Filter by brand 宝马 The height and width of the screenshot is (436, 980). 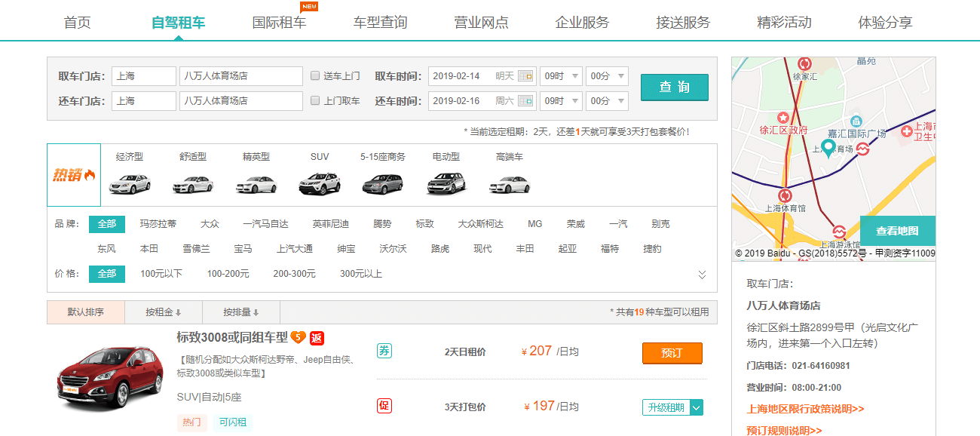pyautogui.click(x=243, y=249)
